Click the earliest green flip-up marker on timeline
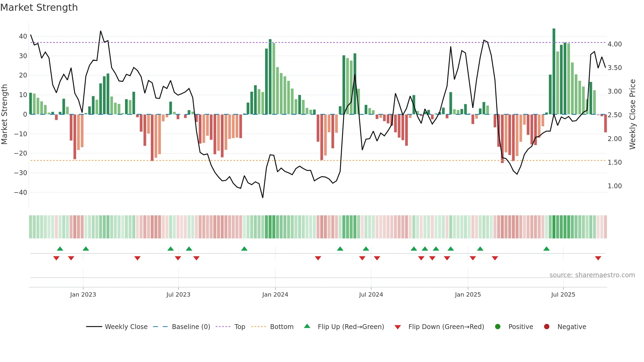This screenshot has height=362, width=644. [60, 249]
